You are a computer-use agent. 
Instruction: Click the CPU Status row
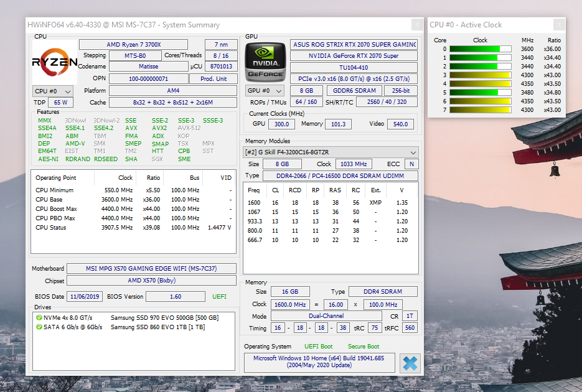pyautogui.click(x=134, y=228)
